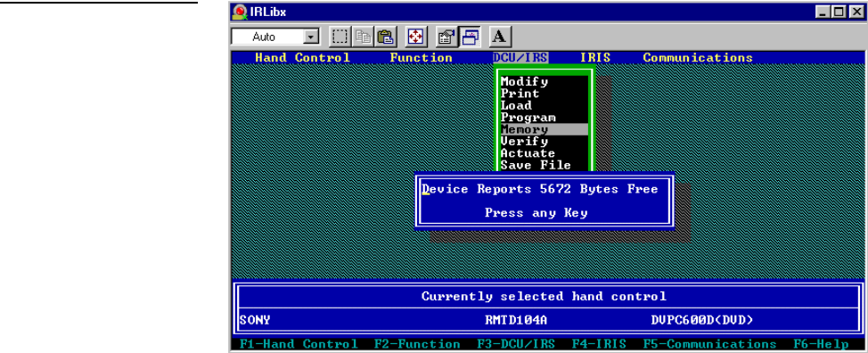Click the Copy toolbar icon
Viewport: 868px width, 353px height.
tap(364, 37)
